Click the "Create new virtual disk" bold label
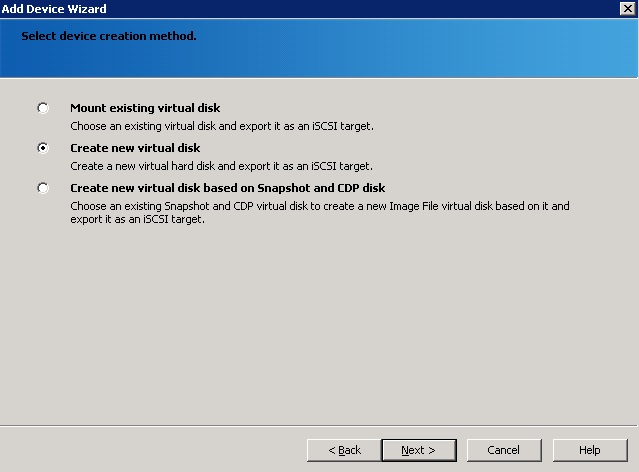The image size is (639, 472). [x=135, y=148]
